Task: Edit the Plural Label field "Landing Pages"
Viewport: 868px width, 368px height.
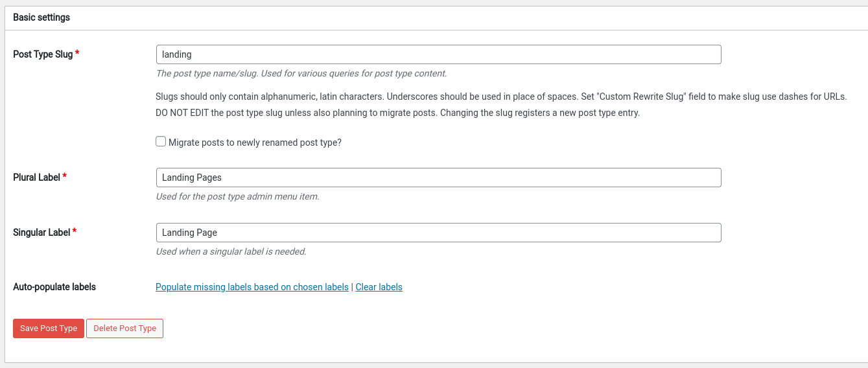Action: (x=438, y=178)
